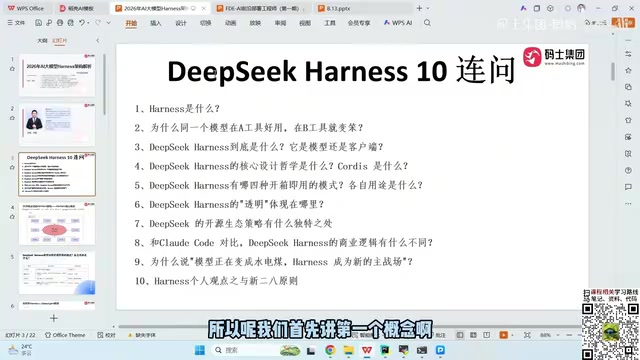Switch to slide sorter view icon
This screenshot has height=360, width=640.
click(x=473, y=335)
